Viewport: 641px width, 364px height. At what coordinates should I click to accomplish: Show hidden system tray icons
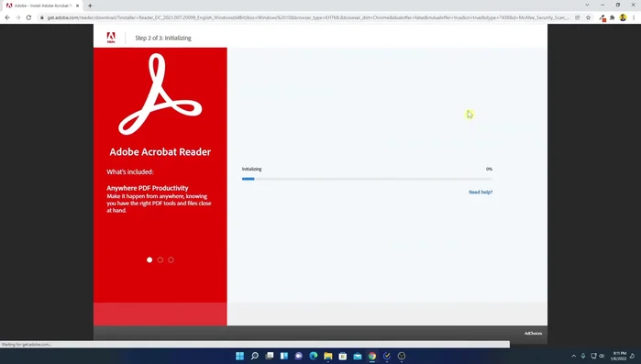pos(573,357)
